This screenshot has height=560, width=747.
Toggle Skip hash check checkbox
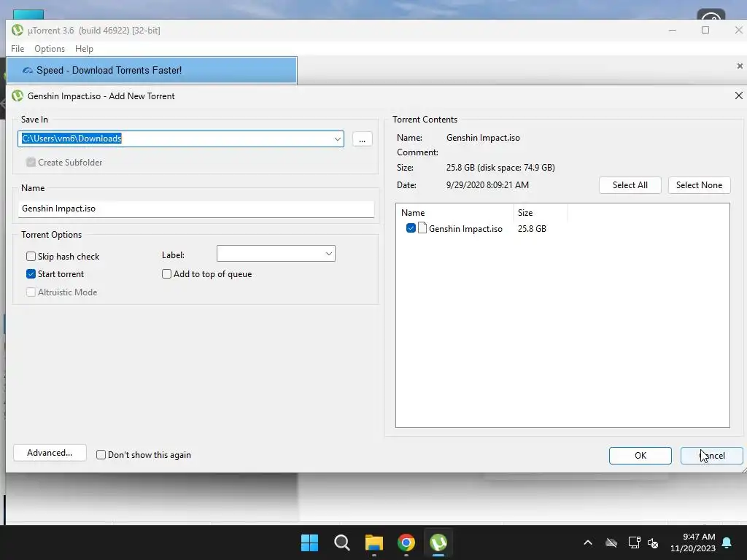pyautogui.click(x=31, y=257)
